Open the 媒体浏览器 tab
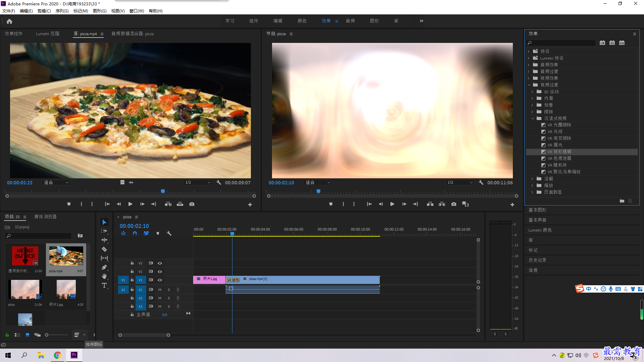This screenshot has width=644, height=362. coord(45,217)
